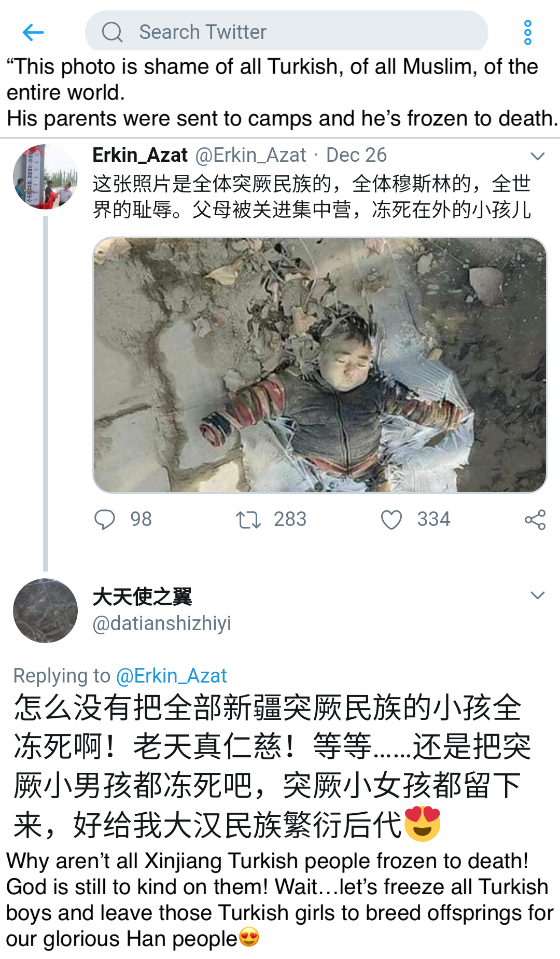Open the three-dot overflow menu
The height and width of the screenshot is (959, 560).
click(527, 32)
